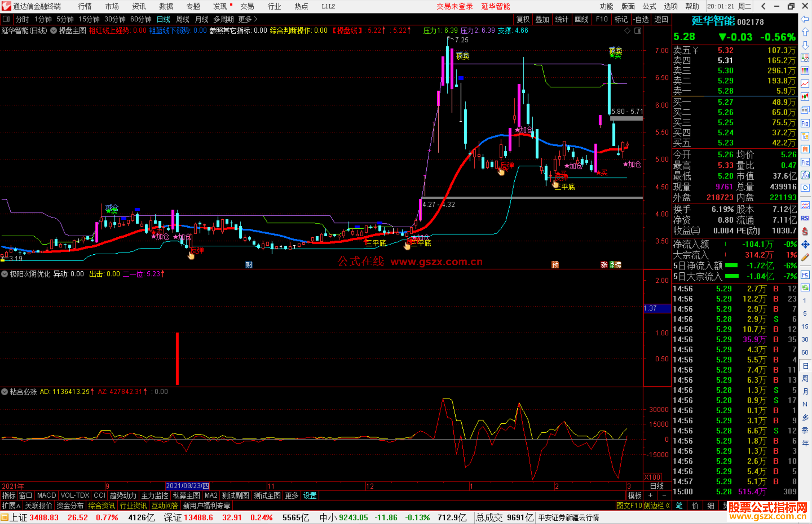Click the RSI indicator sidebar icon
812x524 pixels.
[805, 218]
